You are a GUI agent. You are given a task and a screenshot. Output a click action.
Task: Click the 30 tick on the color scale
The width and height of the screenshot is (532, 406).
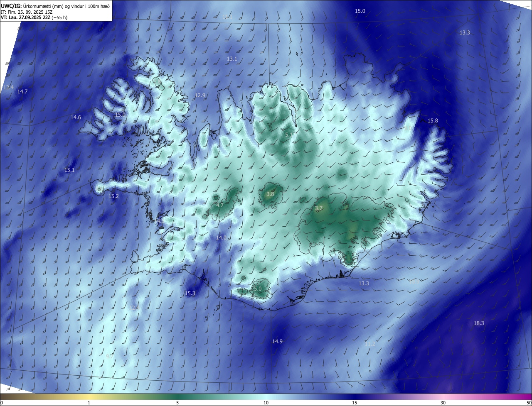pos(443,403)
